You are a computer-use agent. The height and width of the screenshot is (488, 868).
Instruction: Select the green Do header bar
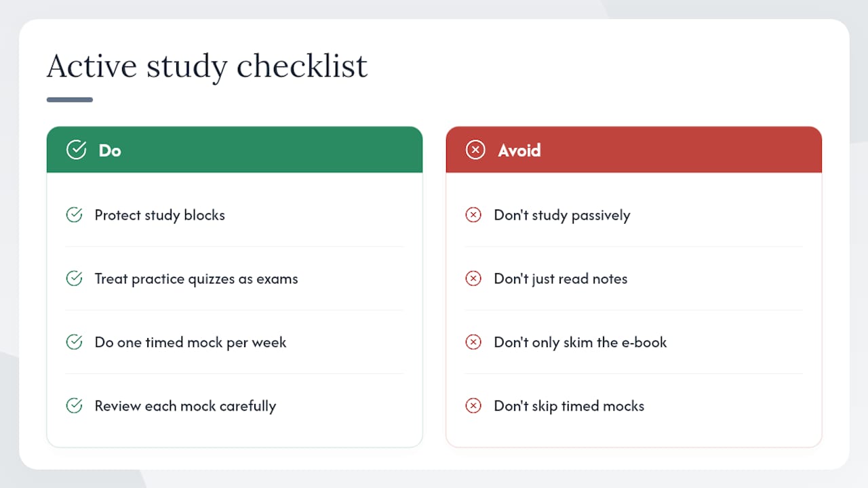pos(235,150)
